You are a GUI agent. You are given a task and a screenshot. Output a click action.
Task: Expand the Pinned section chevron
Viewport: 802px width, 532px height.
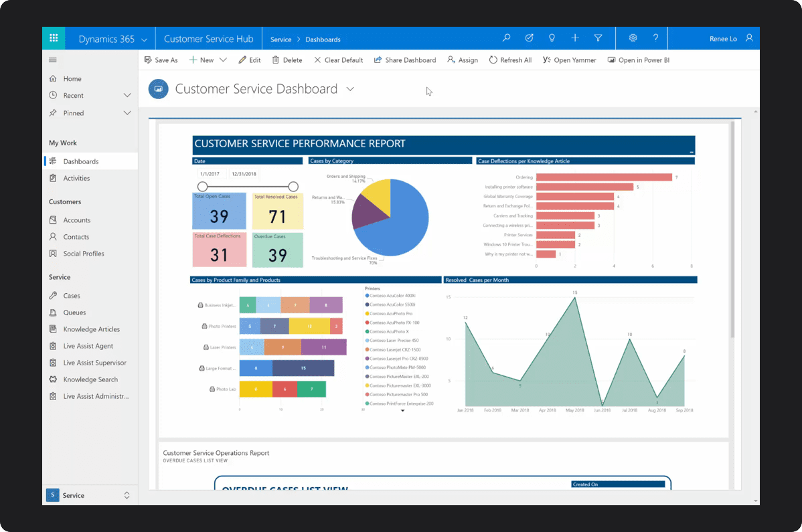click(x=127, y=113)
